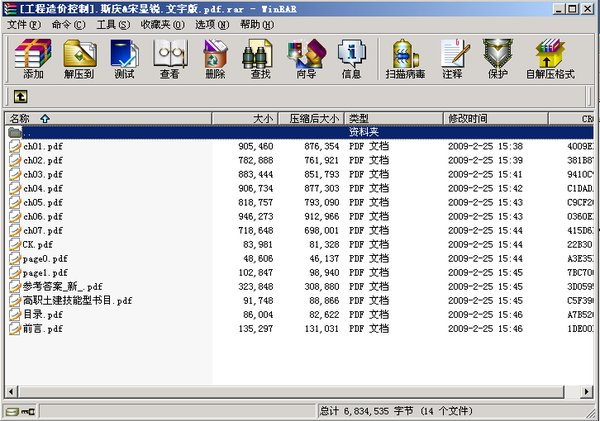Select file ch06.pdf
Viewport: 600px width, 421px height.
(x=43, y=217)
